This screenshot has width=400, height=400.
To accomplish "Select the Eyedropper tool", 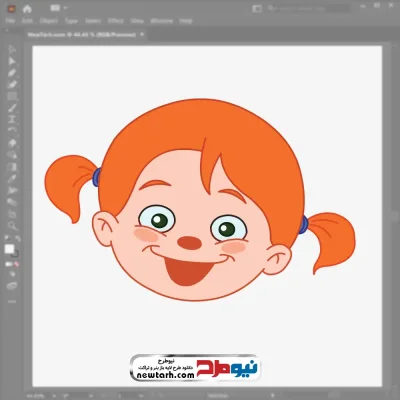I will (12, 178).
